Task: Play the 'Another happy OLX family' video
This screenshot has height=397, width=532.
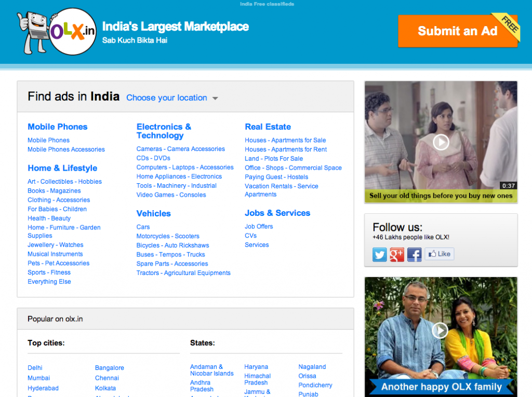Action: (440, 330)
